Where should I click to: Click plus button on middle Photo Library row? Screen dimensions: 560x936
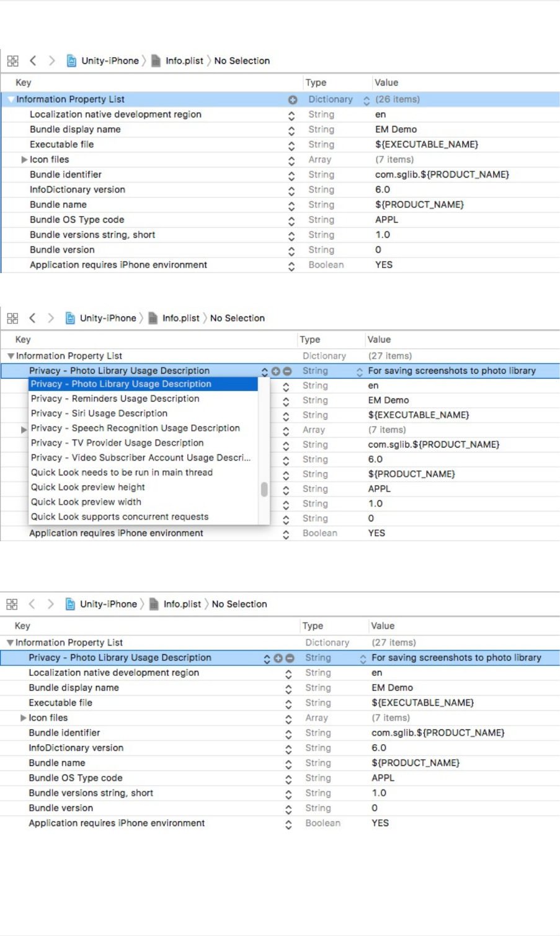click(276, 371)
